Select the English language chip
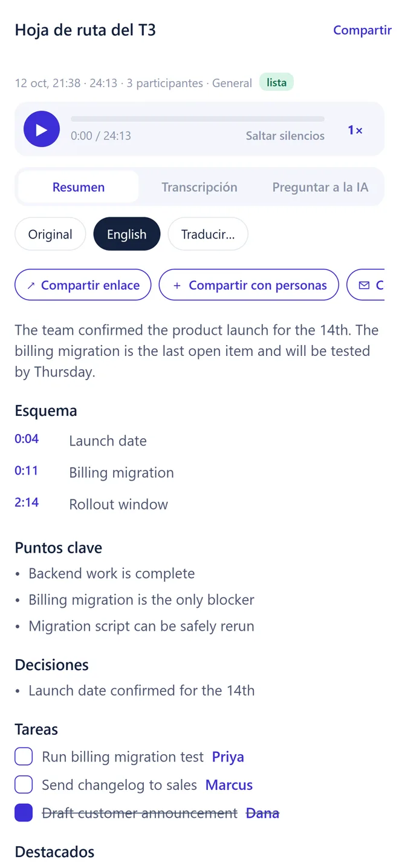This screenshot has height=868, width=399. [x=127, y=234]
